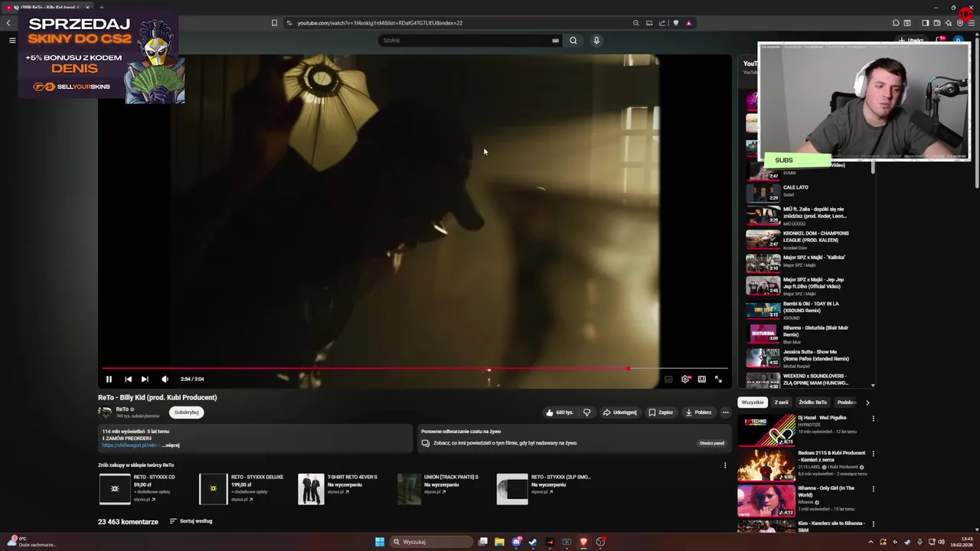Play Rihanna - Only Girl (In The World)

click(x=766, y=500)
